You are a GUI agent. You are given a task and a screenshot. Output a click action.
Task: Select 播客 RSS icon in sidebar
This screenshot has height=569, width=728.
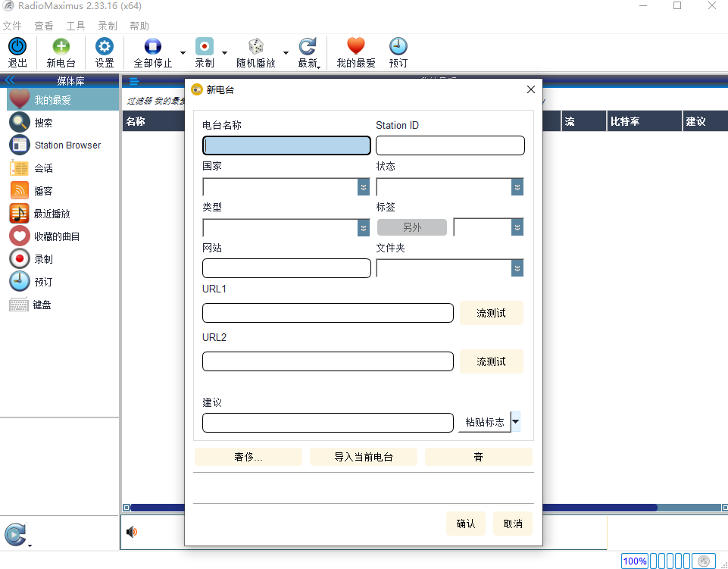(x=20, y=190)
